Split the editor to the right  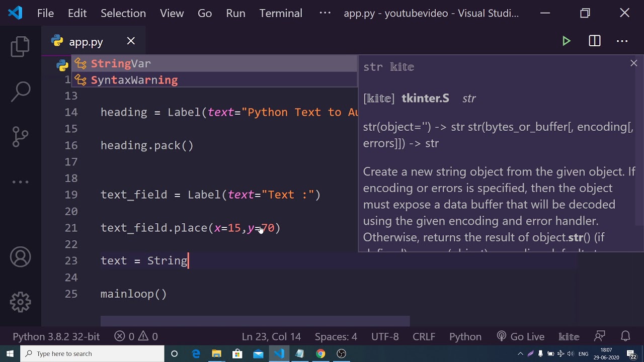pos(595,41)
